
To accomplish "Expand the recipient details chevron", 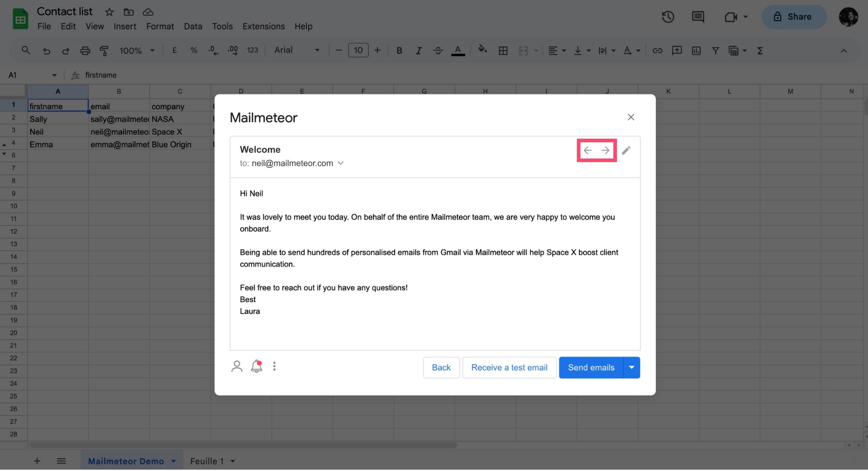I will point(341,163).
